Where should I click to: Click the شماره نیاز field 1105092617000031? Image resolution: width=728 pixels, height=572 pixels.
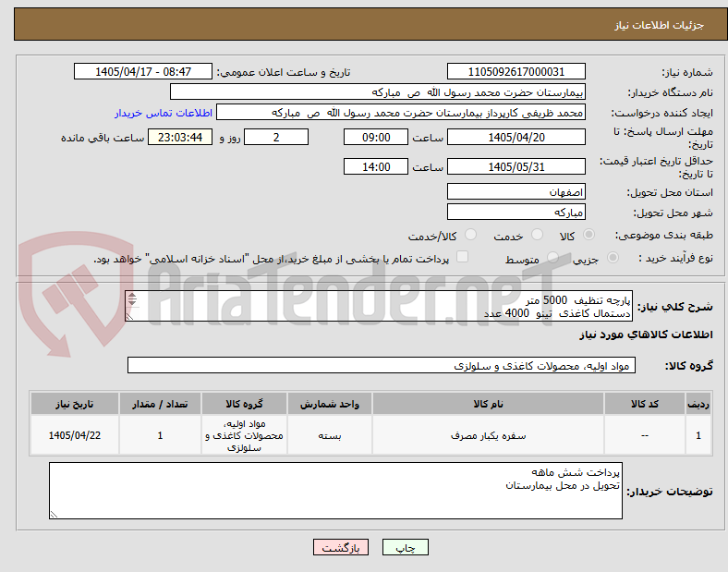[x=516, y=71]
